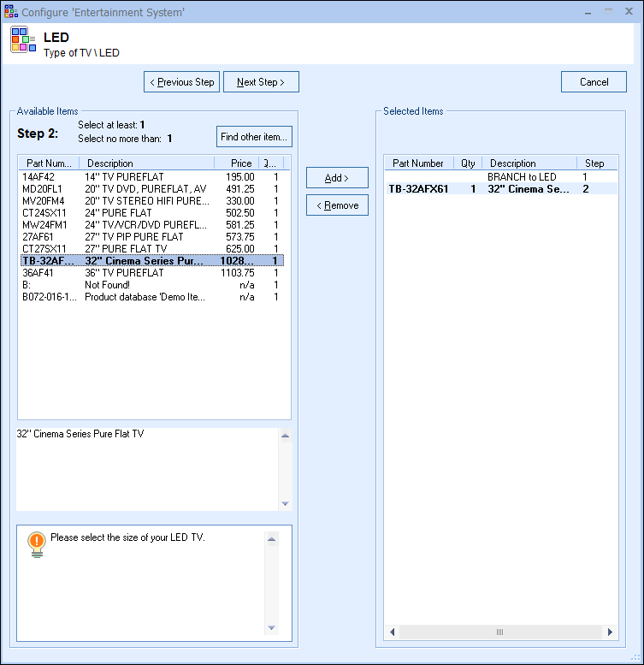Select TB-32AFX61 in Selected Items
Screen dimensions: 644x665
pos(501,189)
